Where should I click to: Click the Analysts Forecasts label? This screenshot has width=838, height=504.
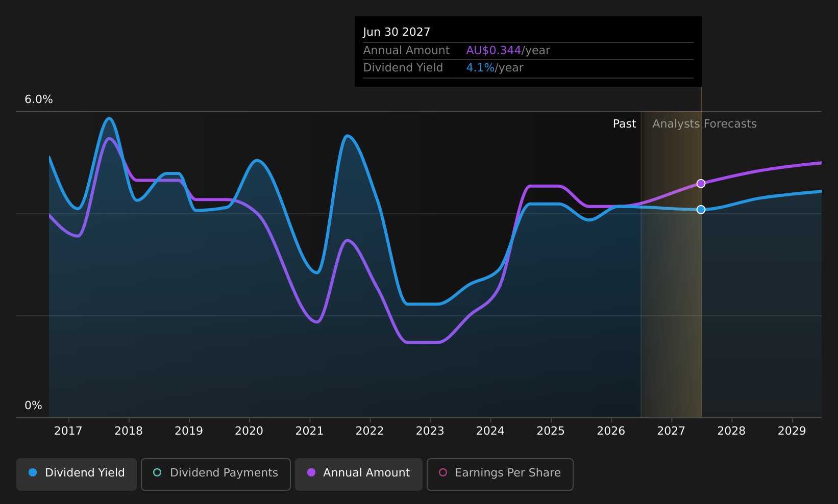[704, 124]
